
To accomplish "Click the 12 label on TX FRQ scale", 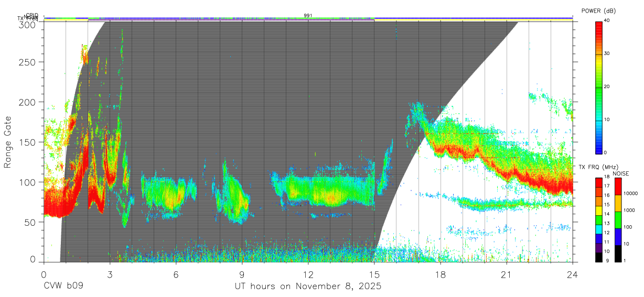I will [x=606, y=233].
